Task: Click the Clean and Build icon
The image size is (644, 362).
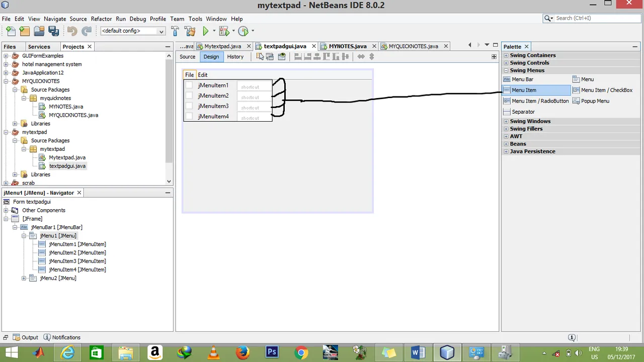Action: click(x=190, y=31)
